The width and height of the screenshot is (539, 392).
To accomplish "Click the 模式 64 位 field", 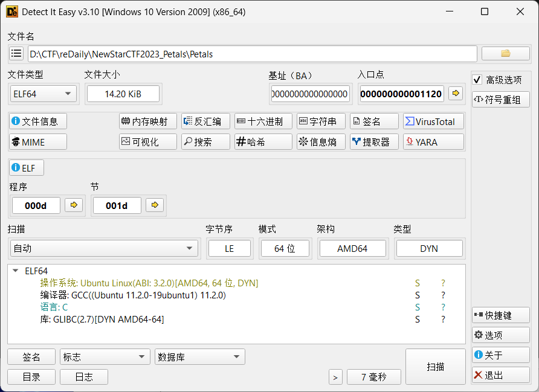I will 285,248.
